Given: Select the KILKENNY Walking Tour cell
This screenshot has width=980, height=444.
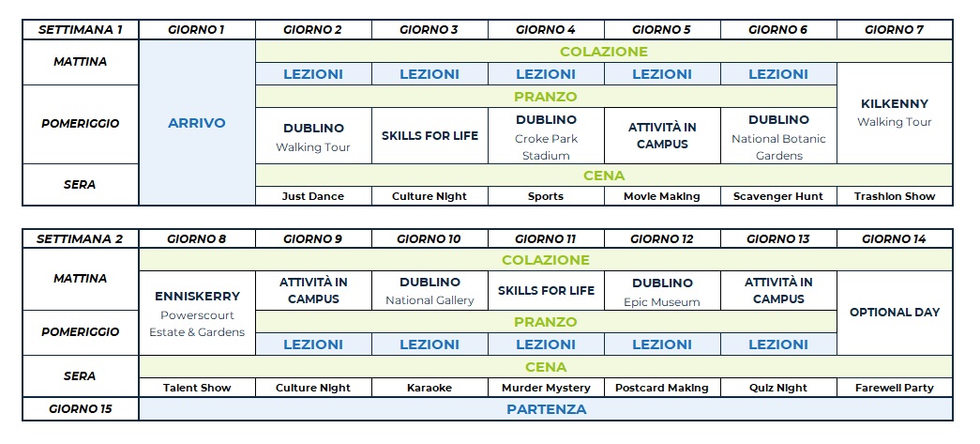Looking at the screenshot, I should coord(894,113).
